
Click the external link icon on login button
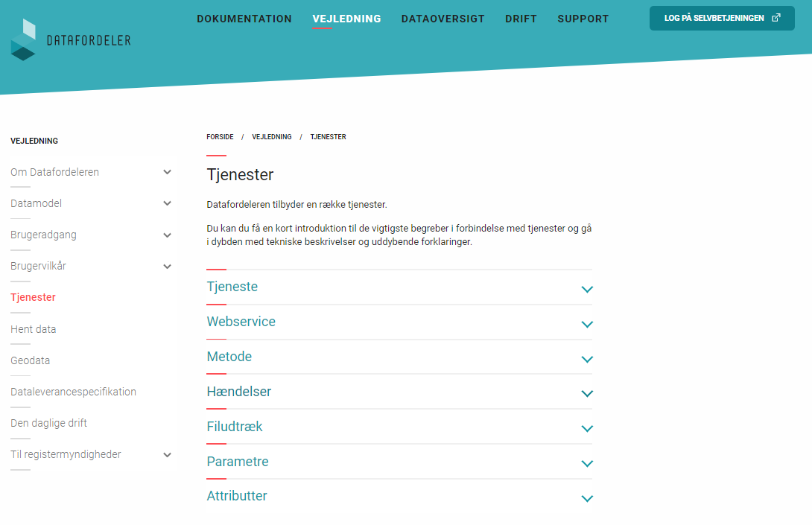776,18
